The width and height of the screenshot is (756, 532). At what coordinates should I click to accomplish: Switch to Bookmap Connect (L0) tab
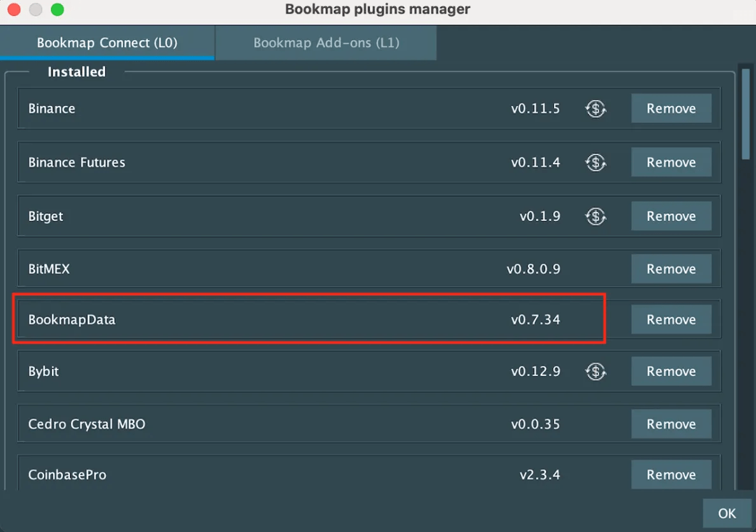107,43
